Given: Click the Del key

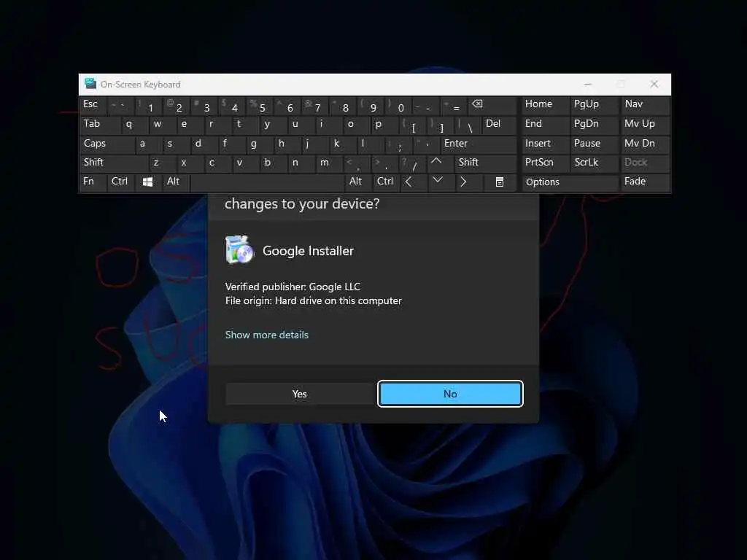Looking at the screenshot, I should coord(499,124).
